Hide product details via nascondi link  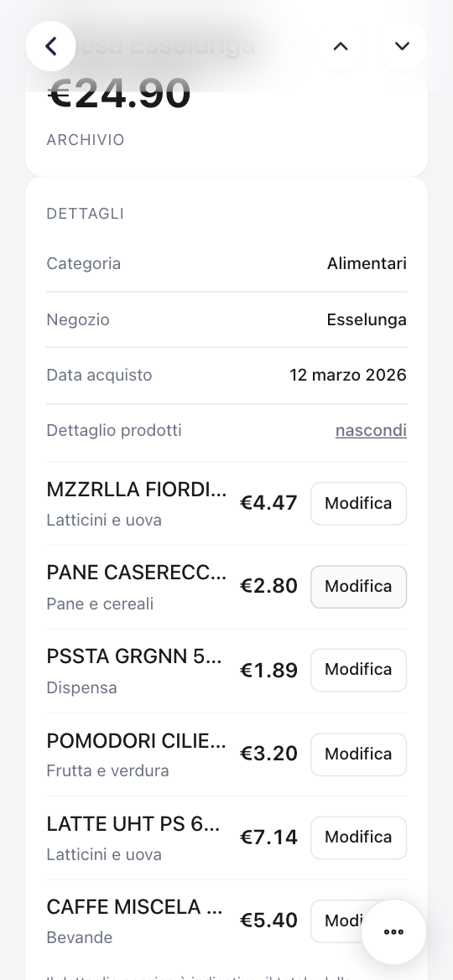coord(371,431)
